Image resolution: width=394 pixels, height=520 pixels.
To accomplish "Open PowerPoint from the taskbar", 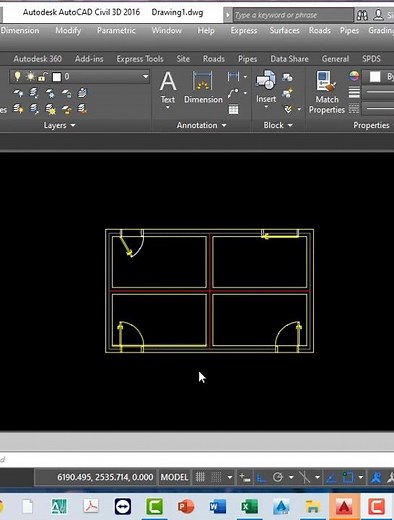I will click(186, 507).
